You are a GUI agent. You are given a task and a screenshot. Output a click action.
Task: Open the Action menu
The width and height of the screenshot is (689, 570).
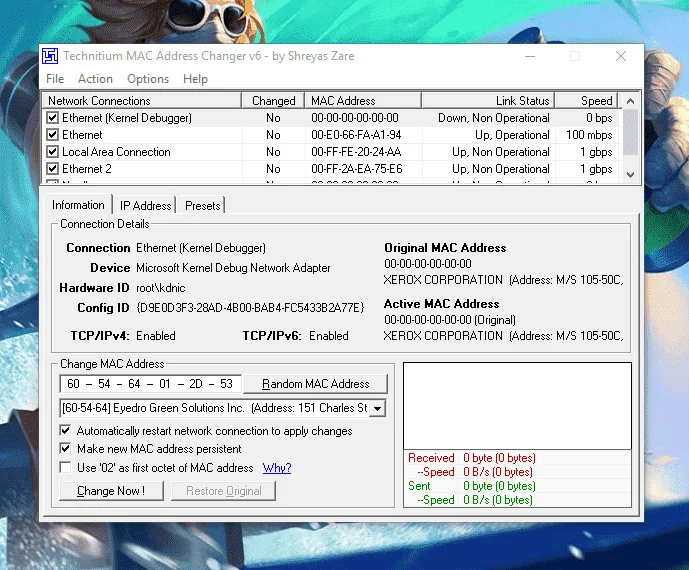click(95, 79)
